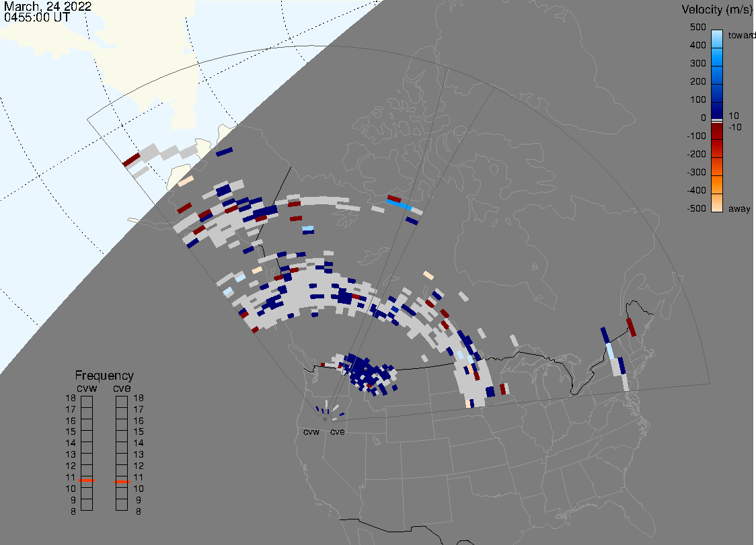Click the "away" label on the color bar
756x545 pixels.
739,208
